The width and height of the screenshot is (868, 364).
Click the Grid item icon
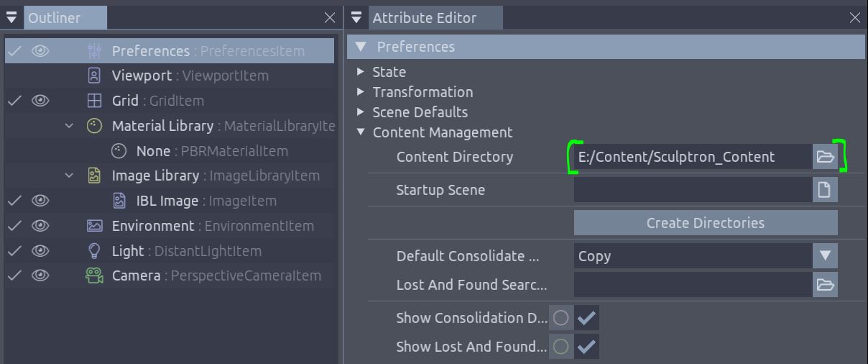(94, 101)
